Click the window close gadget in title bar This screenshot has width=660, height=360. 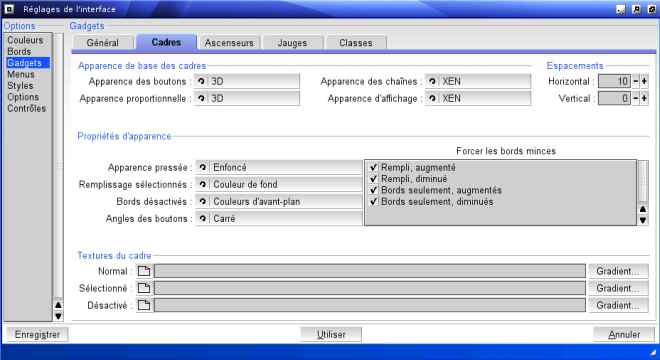(9, 9)
